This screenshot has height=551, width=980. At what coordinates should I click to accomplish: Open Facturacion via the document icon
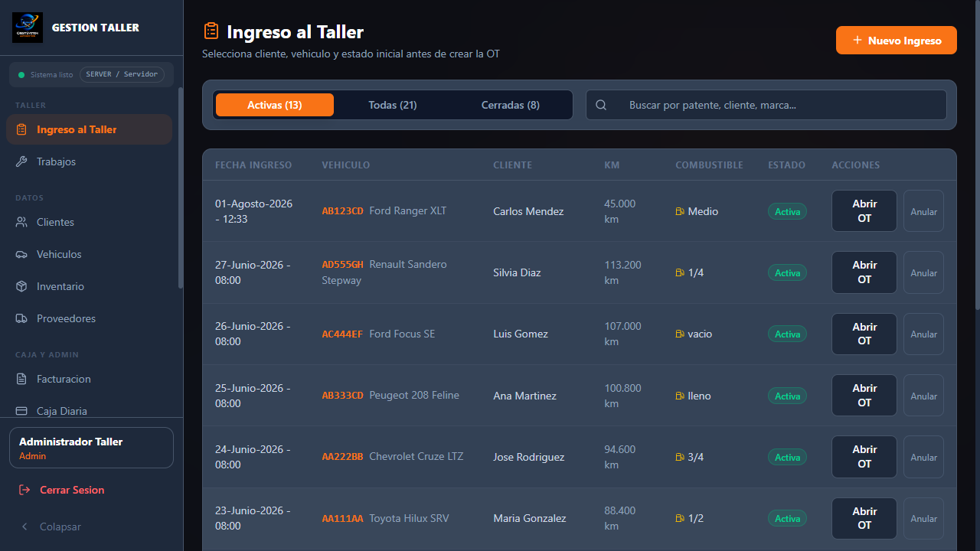click(x=21, y=379)
